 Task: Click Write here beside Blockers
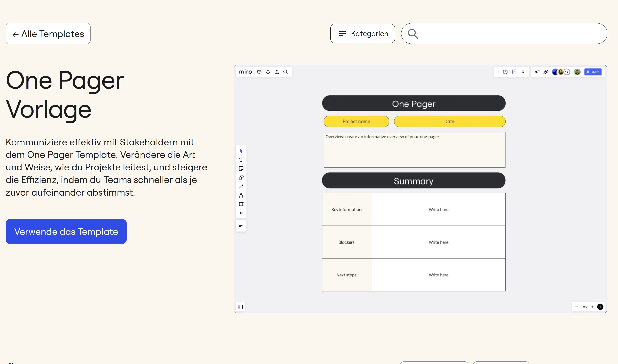(x=439, y=242)
